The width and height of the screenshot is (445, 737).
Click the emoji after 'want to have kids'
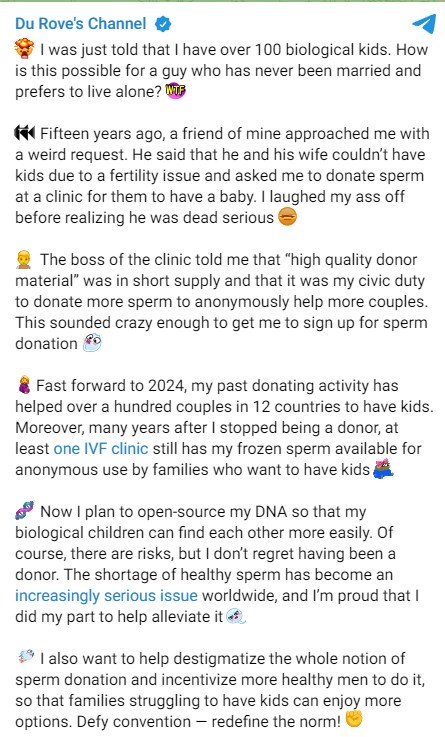[383, 469]
